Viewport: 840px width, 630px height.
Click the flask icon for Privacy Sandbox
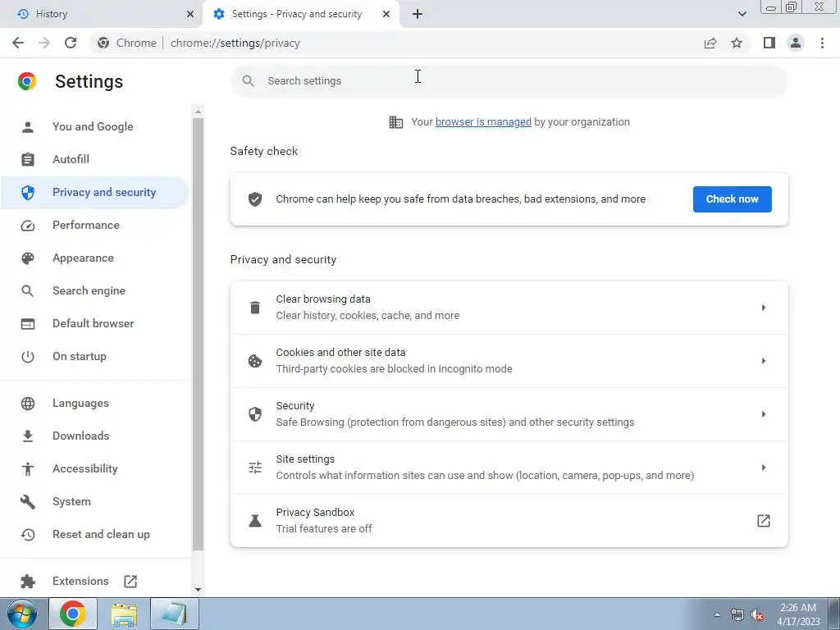(x=255, y=521)
